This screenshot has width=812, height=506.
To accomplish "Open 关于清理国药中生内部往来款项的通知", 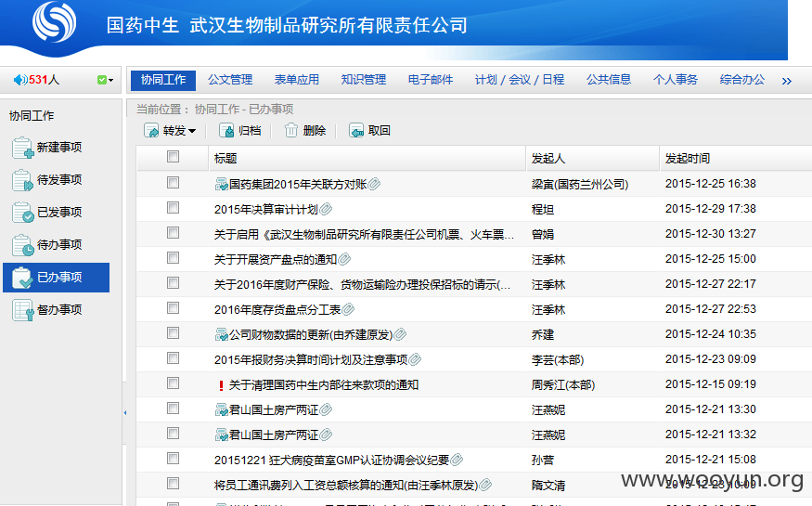I will click(x=324, y=385).
